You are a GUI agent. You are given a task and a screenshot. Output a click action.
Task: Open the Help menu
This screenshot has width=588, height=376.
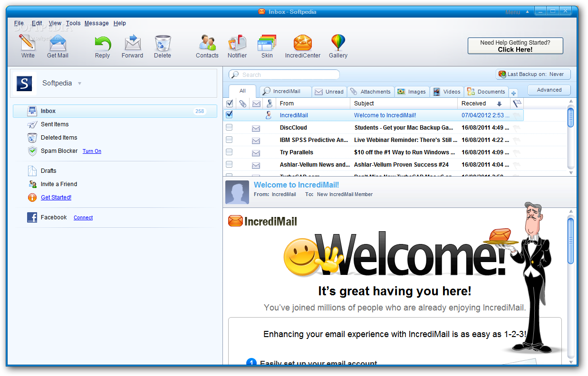coord(120,23)
